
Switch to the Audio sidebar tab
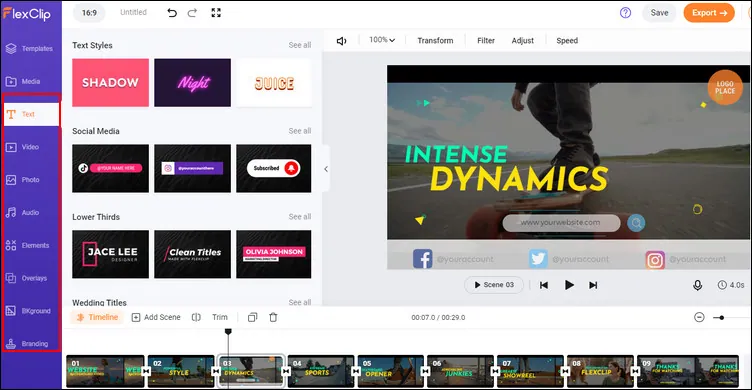[x=30, y=213]
